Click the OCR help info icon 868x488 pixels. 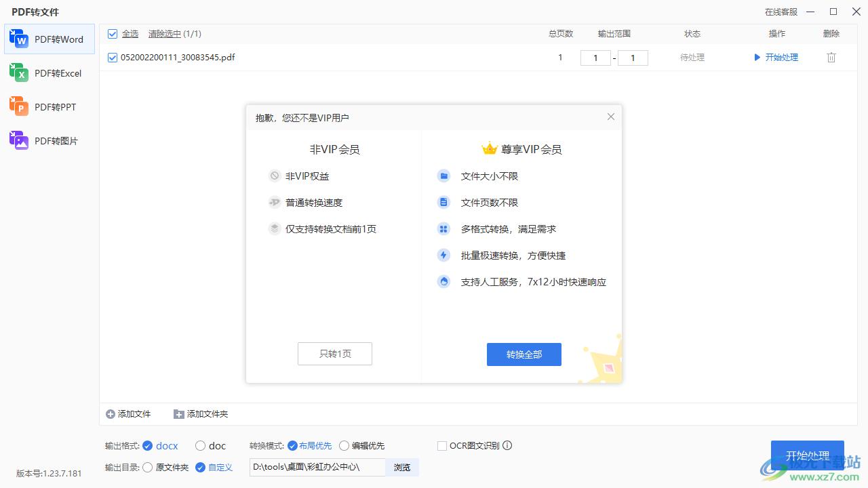[507, 445]
